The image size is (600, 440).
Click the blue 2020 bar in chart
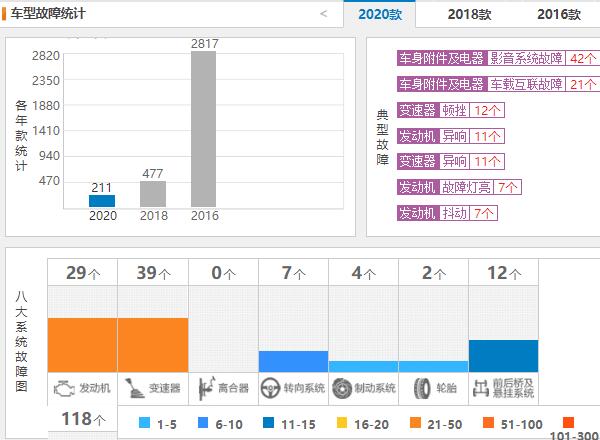(x=102, y=201)
